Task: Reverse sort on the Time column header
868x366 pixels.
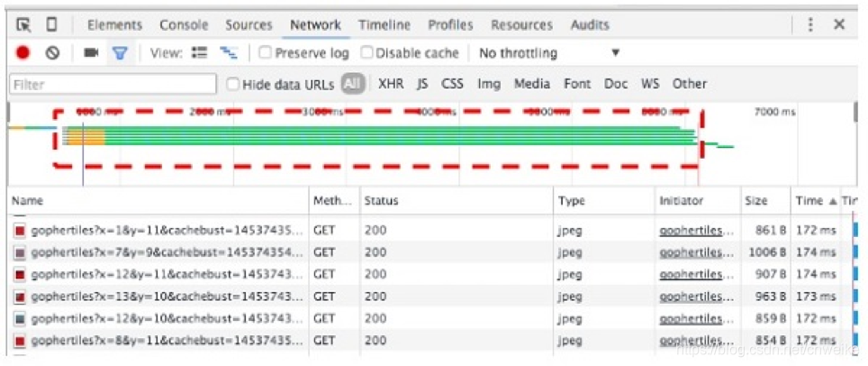Action: coord(815,201)
